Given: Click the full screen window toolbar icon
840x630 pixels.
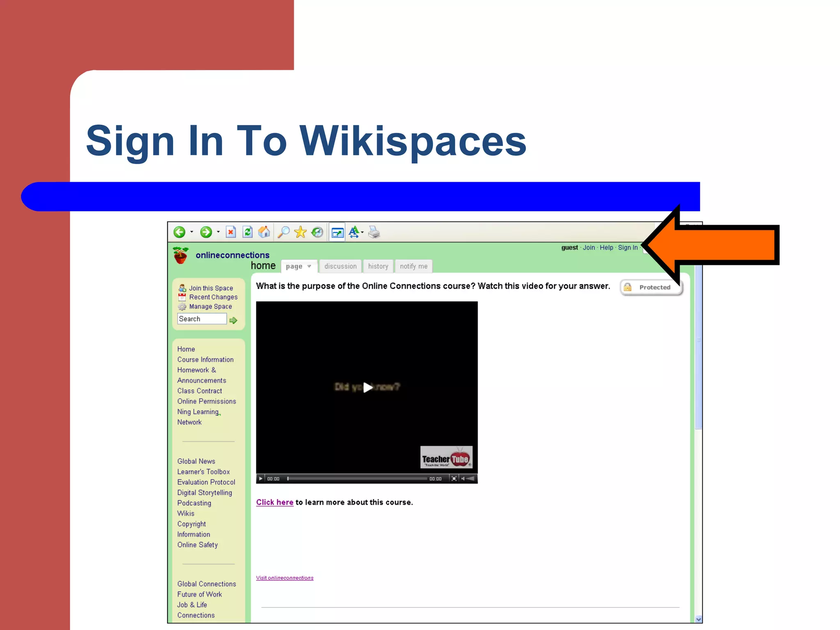Looking at the screenshot, I should tap(337, 233).
